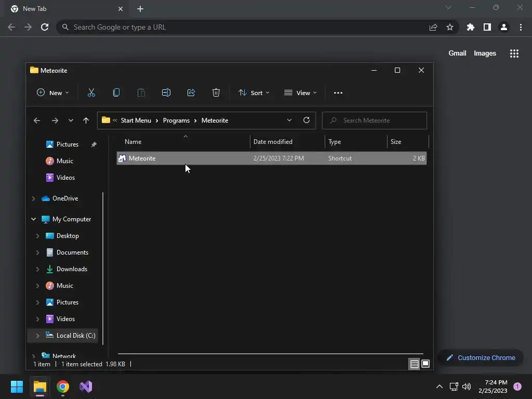Expand the OneDrive tree node

click(34, 198)
